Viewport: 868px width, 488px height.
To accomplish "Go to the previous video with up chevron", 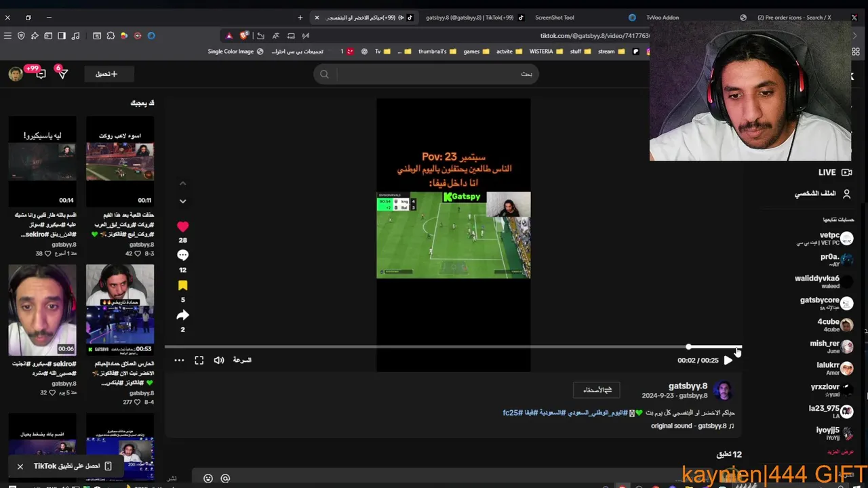I will (x=182, y=184).
